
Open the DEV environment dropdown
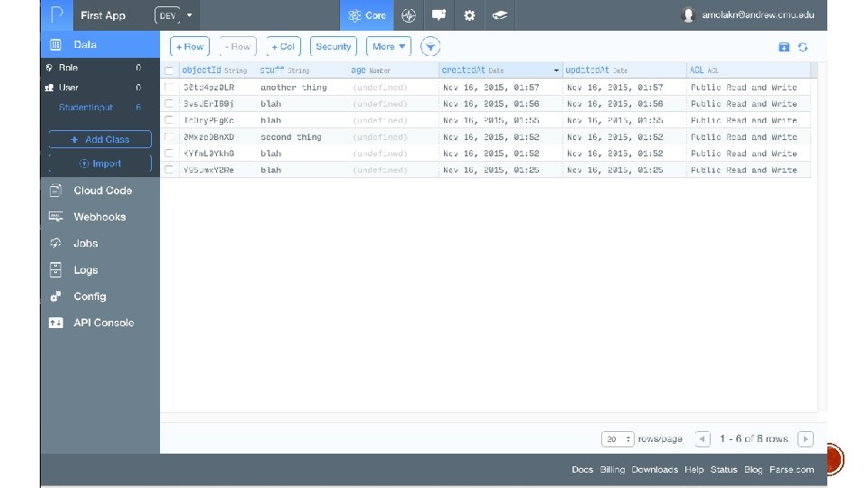click(x=174, y=15)
